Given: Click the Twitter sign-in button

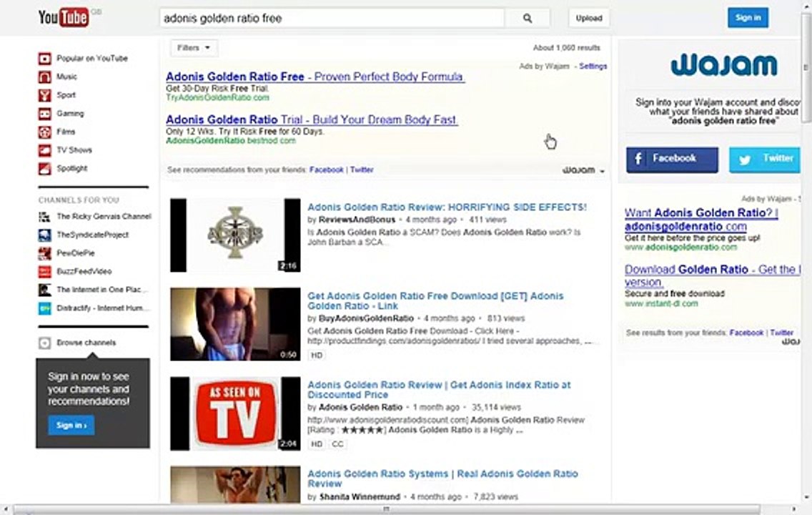Looking at the screenshot, I should tap(765, 160).
